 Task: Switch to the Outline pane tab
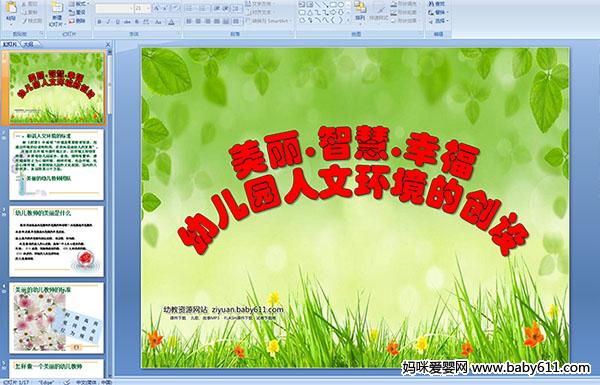click(x=29, y=44)
